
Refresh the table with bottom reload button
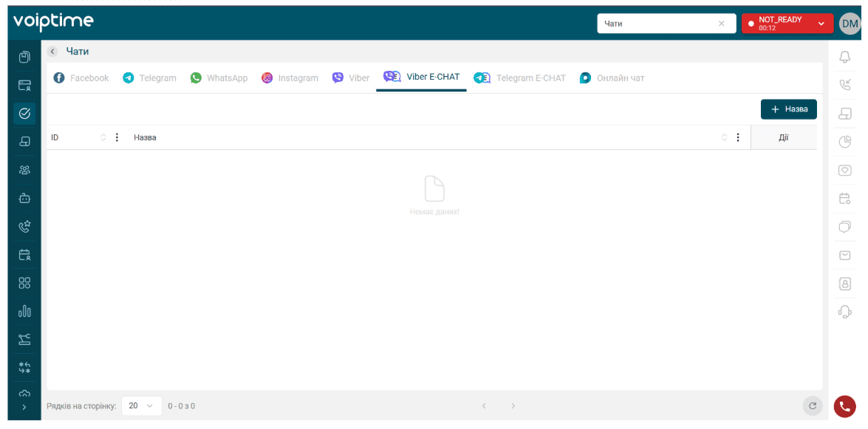click(x=813, y=406)
